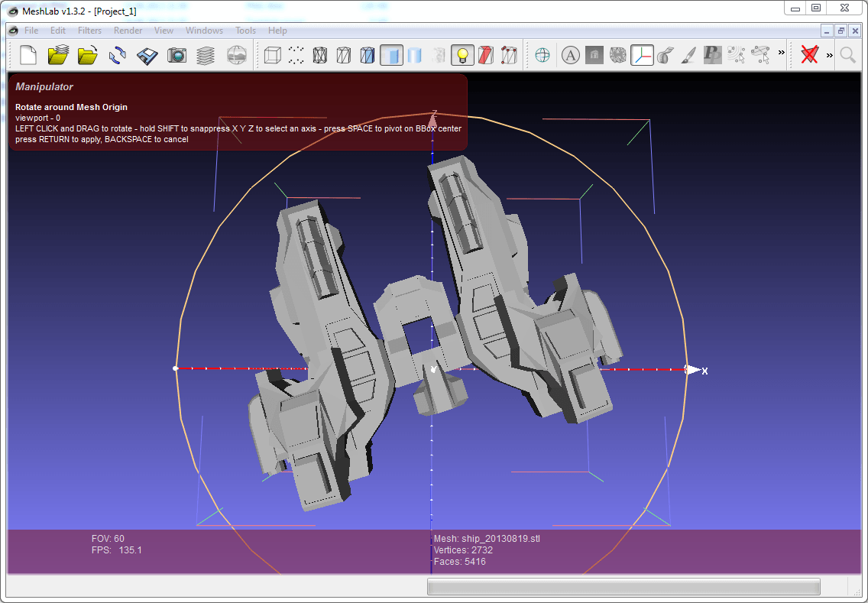Click the red X delete faces button

[809, 55]
